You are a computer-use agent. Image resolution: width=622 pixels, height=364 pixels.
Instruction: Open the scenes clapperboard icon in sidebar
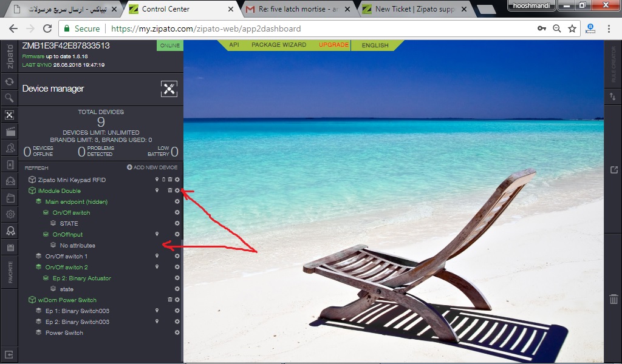[x=9, y=131]
